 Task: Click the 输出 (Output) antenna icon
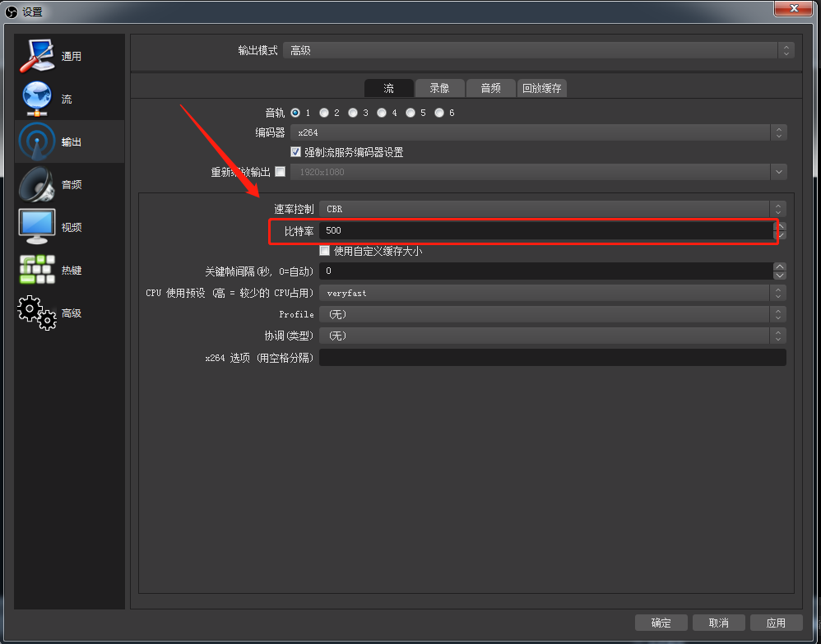point(37,141)
